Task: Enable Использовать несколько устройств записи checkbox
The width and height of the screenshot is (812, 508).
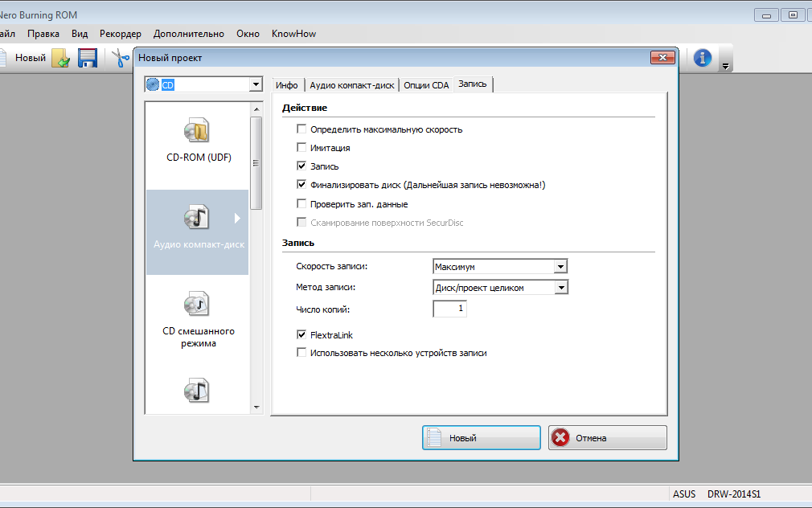Action: (x=301, y=353)
